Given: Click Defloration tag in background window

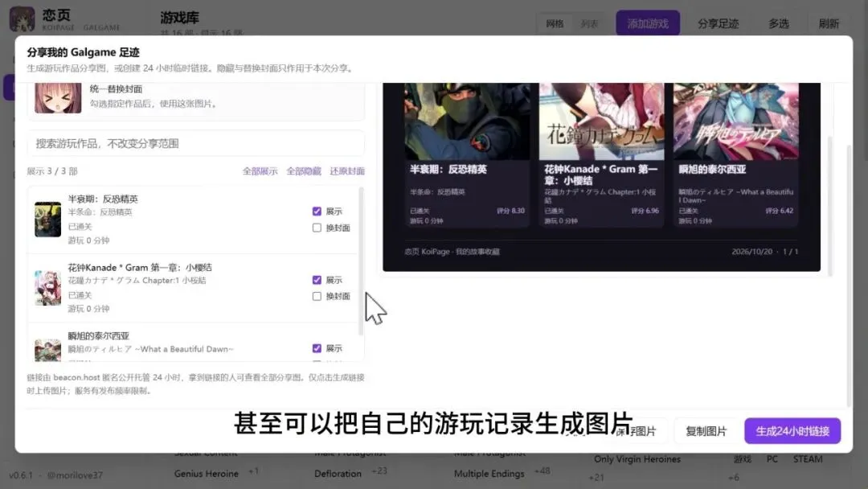Looking at the screenshot, I should click(x=338, y=474).
